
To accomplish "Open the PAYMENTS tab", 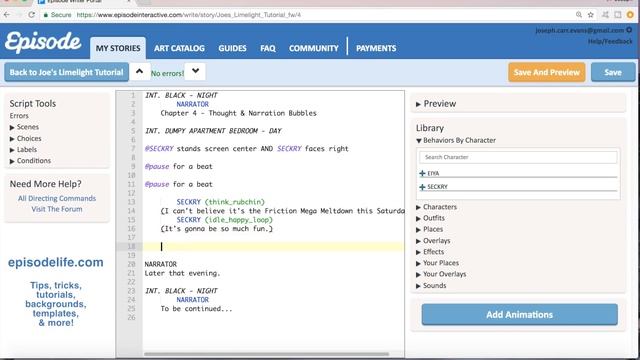I will 376,48.
